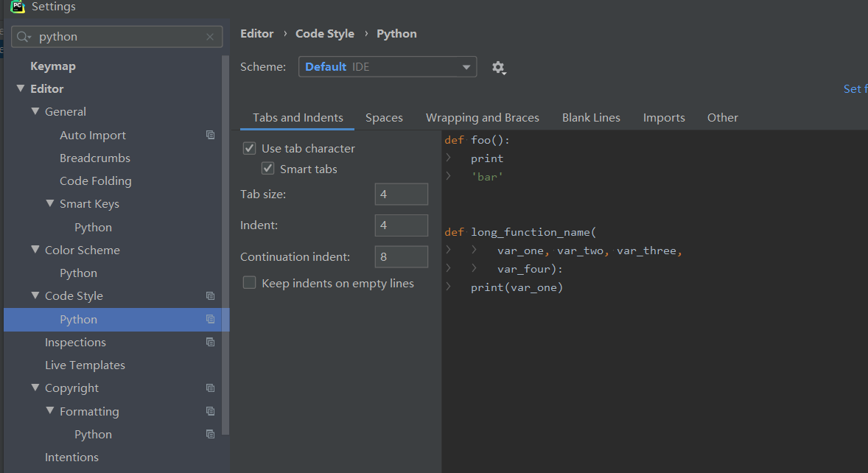Collapse the Smart Keys tree node

[x=49, y=203]
